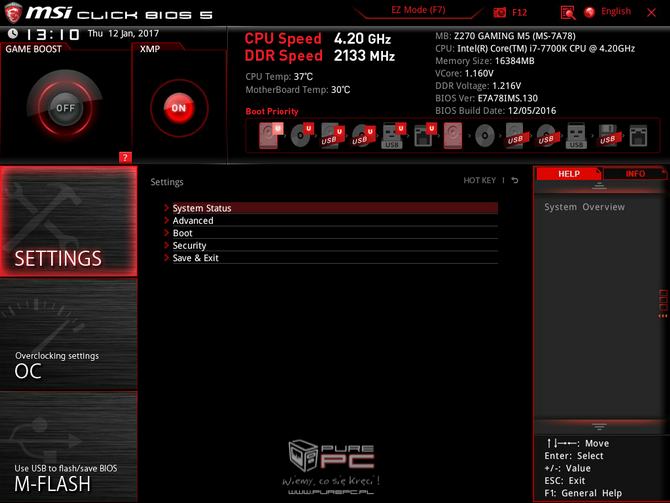
Task: Open the red question mark help box
Action: [x=125, y=157]
